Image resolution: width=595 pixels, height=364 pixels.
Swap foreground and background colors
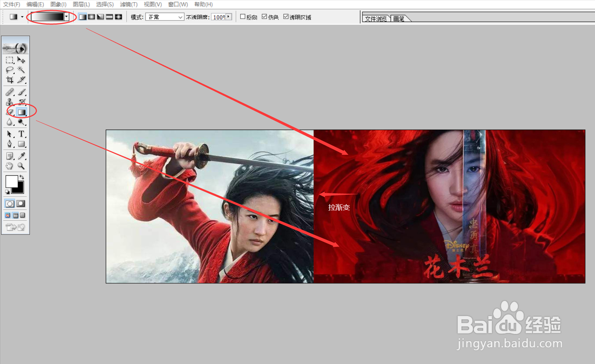(x=22, y=177)
